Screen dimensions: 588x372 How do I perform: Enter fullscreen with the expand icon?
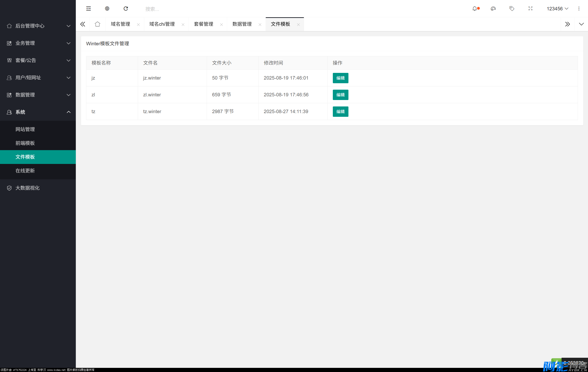(x=530, y=9)
